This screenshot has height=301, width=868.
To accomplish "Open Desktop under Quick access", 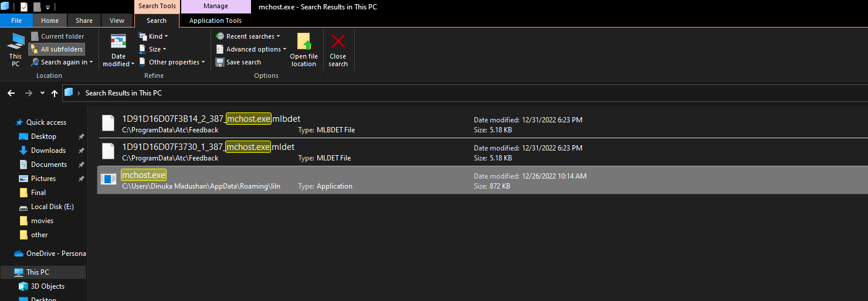I will pos(43,136).
